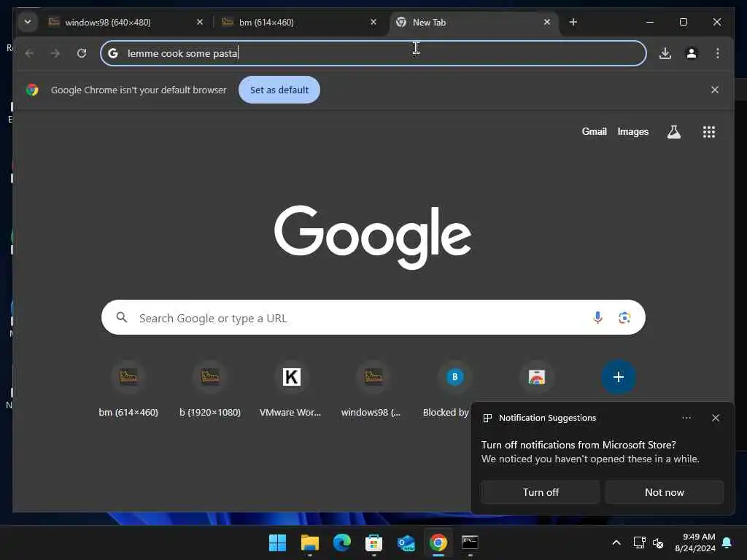Click the network status tray icon

point(639,542)
